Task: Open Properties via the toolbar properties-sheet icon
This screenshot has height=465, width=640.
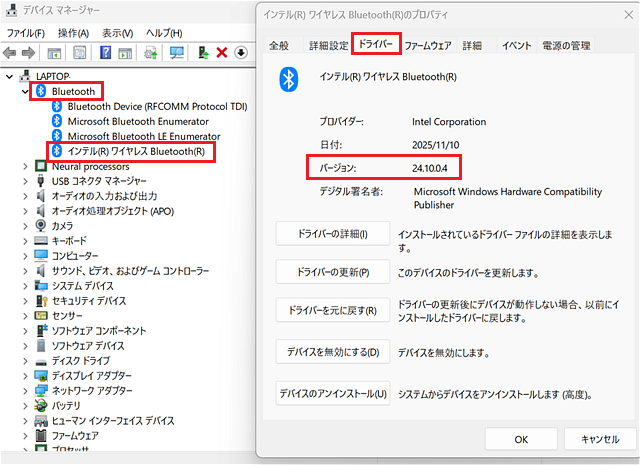Action: coord(80,52)
